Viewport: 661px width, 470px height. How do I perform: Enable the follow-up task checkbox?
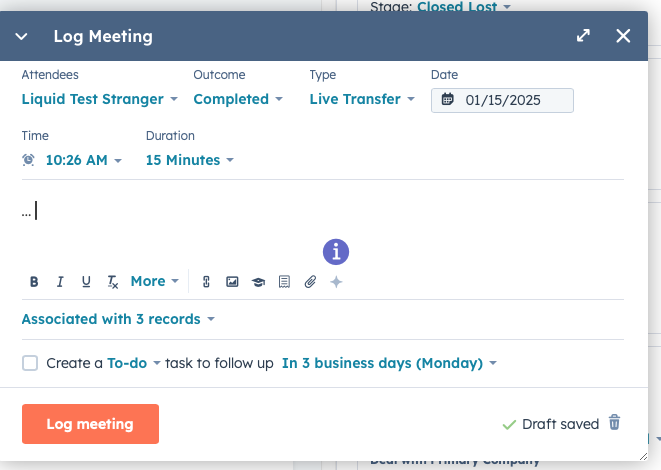point(30,363)
